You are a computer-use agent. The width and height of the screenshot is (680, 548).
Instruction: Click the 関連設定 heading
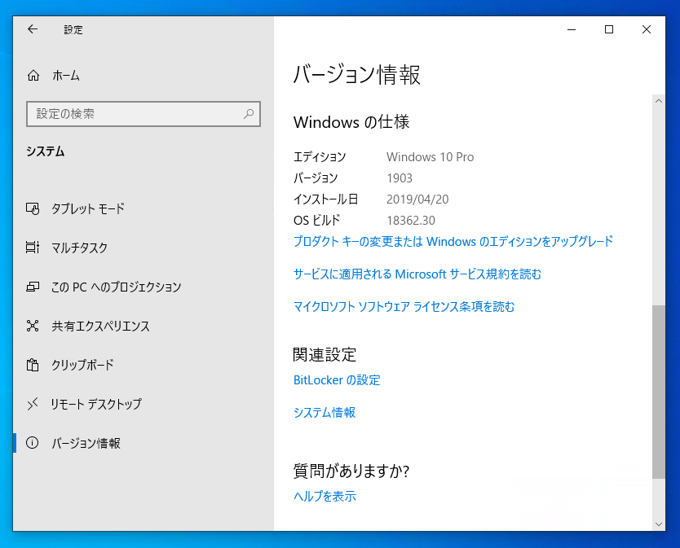324,355
